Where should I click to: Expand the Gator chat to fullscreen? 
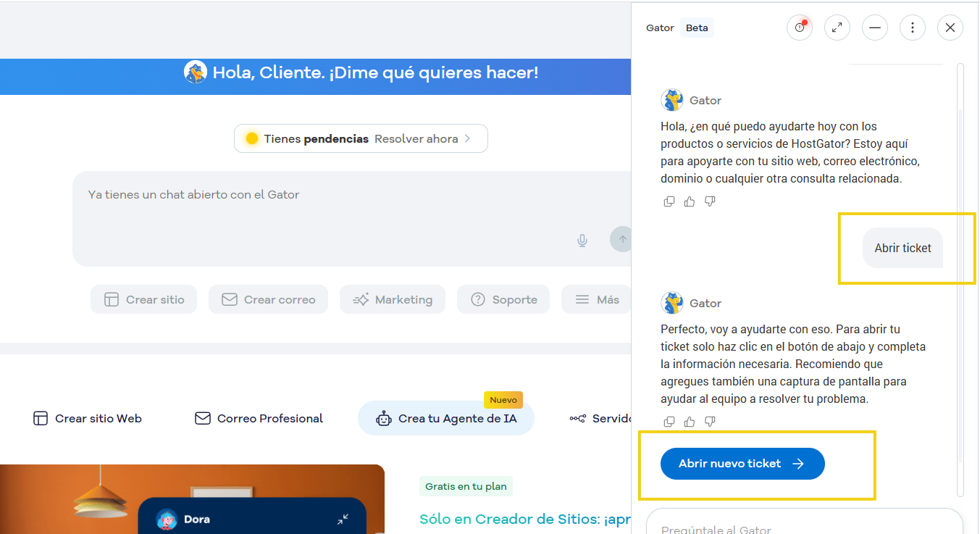pos(837,27)
